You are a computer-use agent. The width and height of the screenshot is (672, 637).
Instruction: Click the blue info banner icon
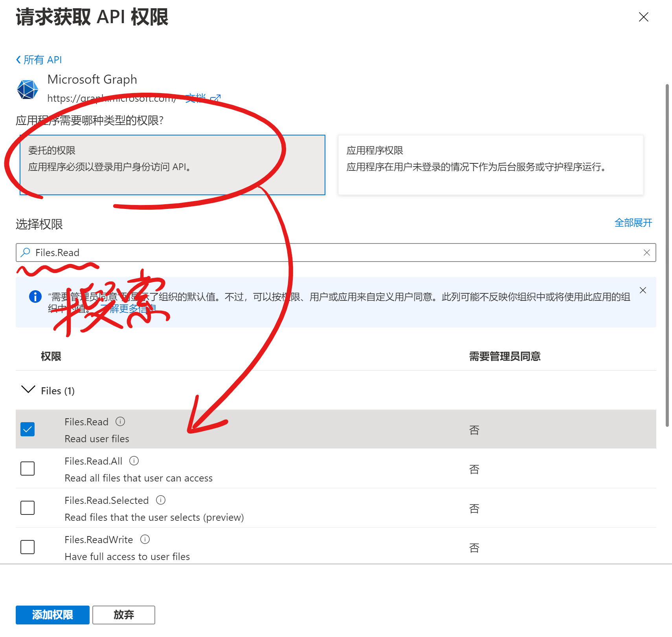click(35, 297)
